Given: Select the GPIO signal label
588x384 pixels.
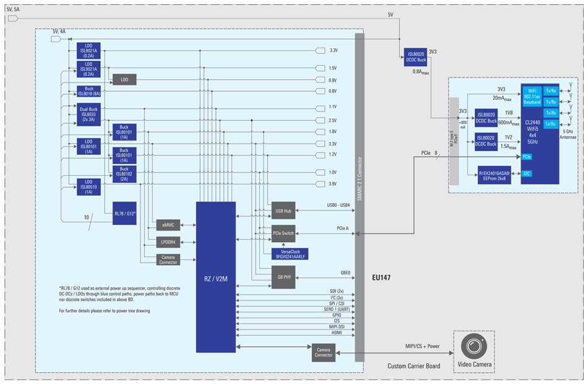Looking at the screenshot, I should coord(337,315).
